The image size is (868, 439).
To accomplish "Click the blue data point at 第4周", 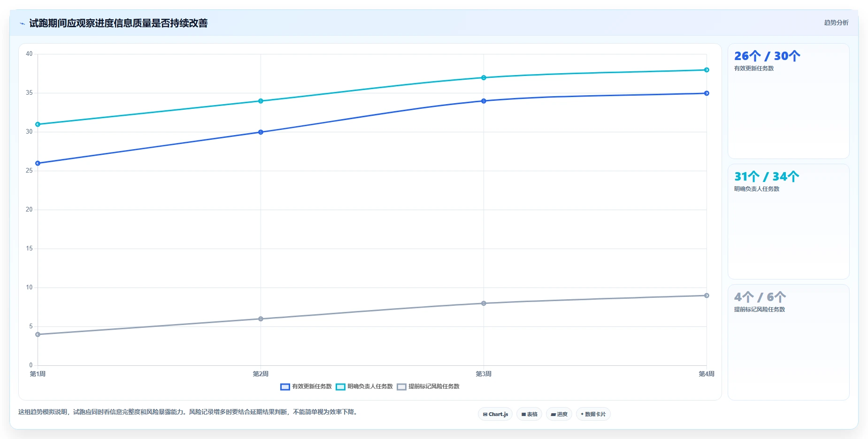I will click(x=707, y=93).
